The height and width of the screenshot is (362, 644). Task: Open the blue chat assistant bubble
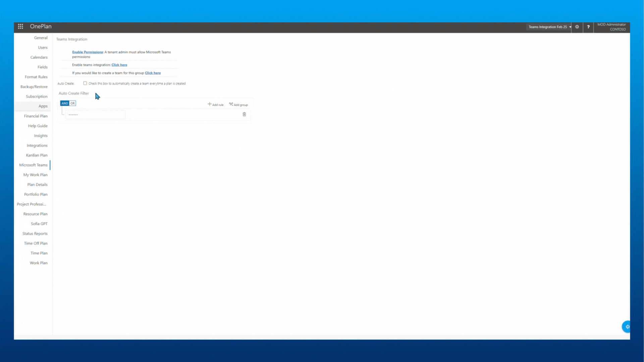click(x=627, y=326)
